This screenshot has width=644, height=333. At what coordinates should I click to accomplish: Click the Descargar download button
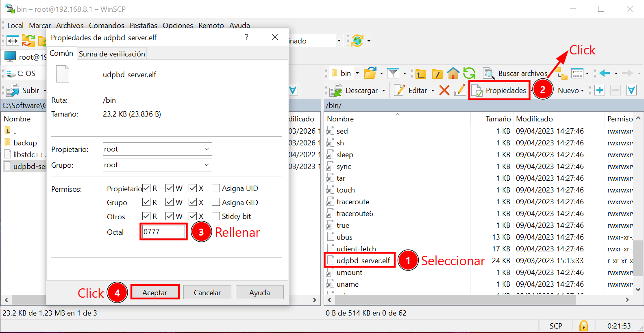(x=354, y=90)
